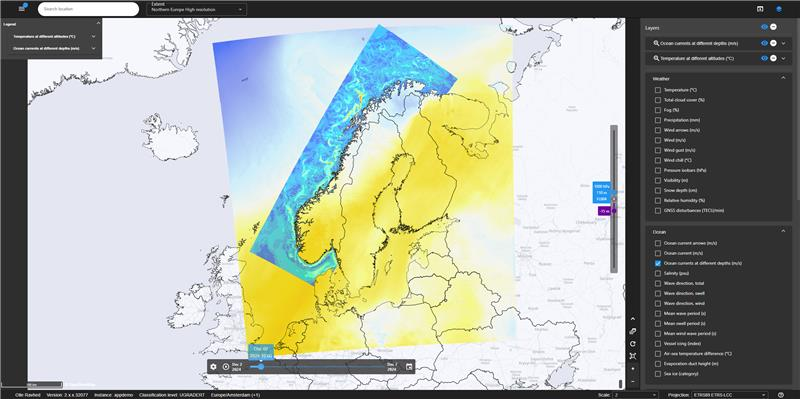The width and height of the screenshot is (800, 399).
Task: Enable Wind arrows (m/s) layer
Action: pyautogui.click(x=658, y=130)
